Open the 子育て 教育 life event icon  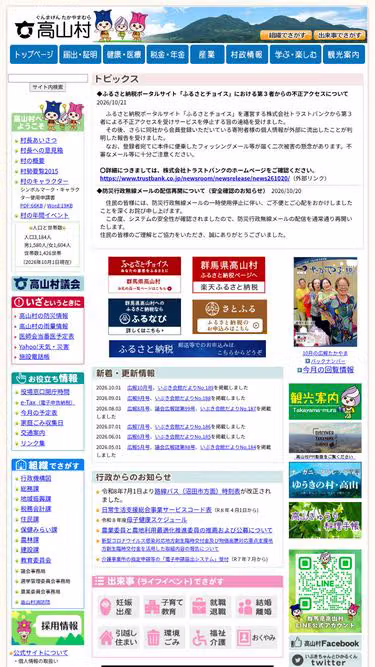tap(164, 607)
